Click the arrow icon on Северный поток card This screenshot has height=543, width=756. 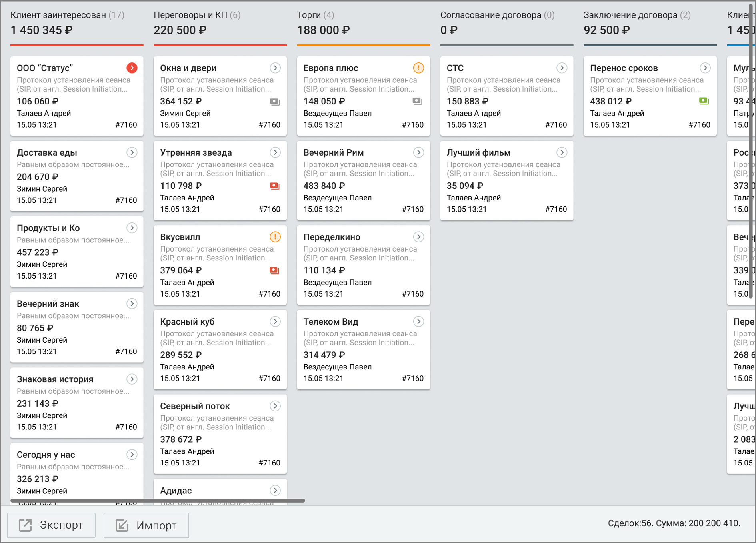tap(275, 406)
